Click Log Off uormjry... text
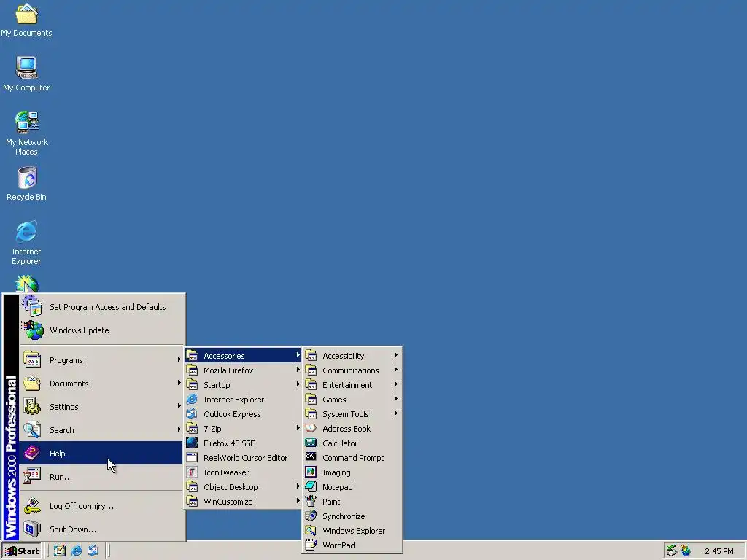 point(82,506)
